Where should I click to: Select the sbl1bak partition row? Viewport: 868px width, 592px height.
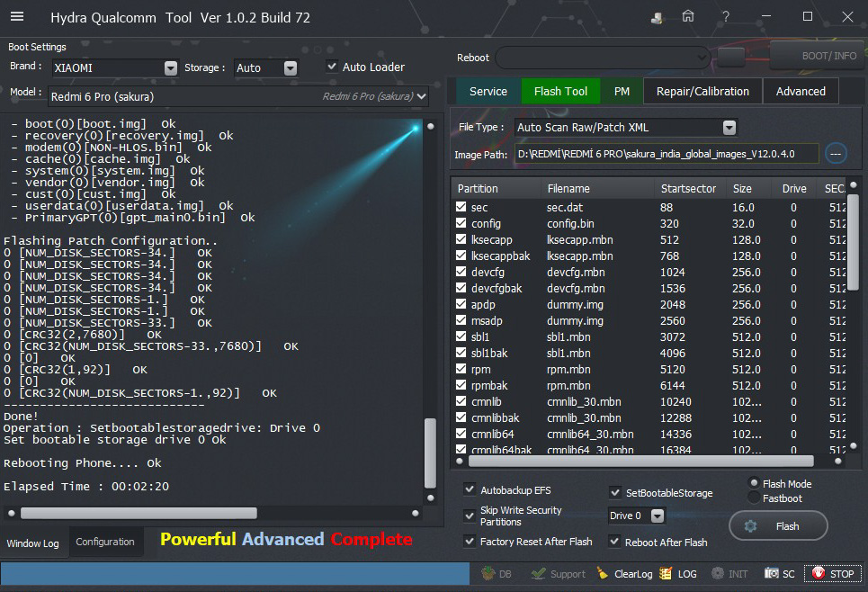click(650, 353)
